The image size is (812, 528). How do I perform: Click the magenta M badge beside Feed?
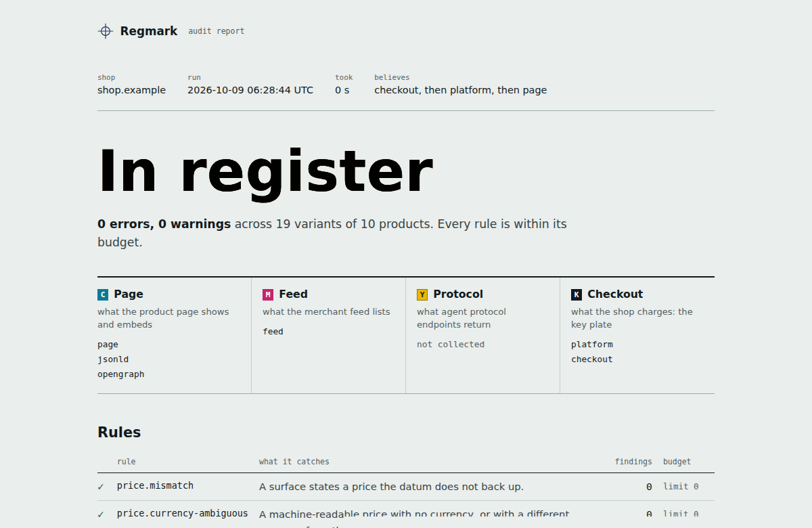coord(268,294)
